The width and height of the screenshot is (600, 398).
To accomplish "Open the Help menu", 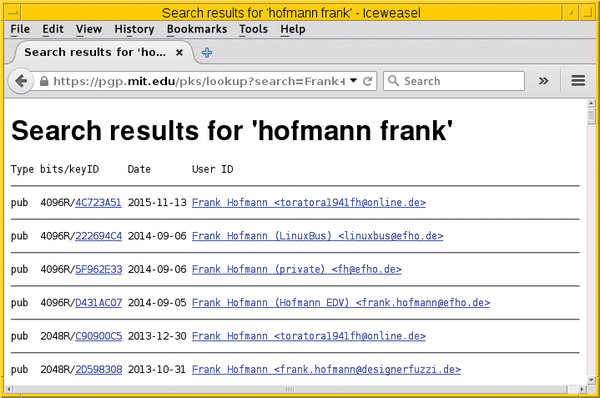I will (293, 29).
